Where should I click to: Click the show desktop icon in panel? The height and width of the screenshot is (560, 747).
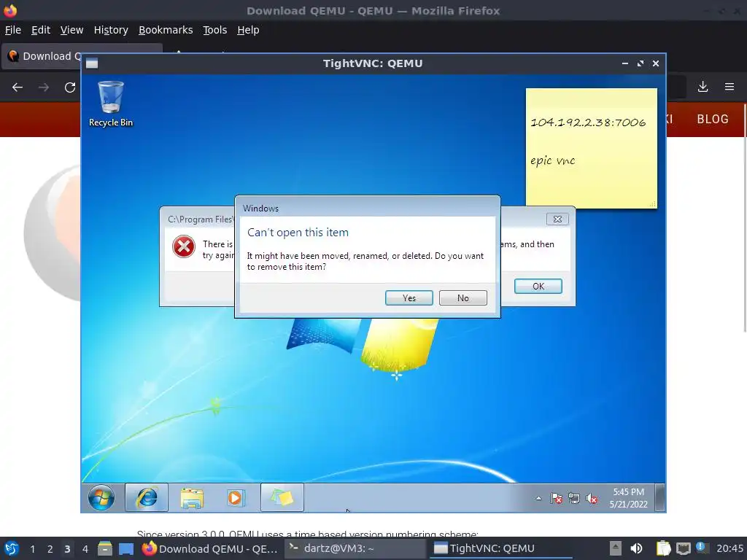[126, 548]
